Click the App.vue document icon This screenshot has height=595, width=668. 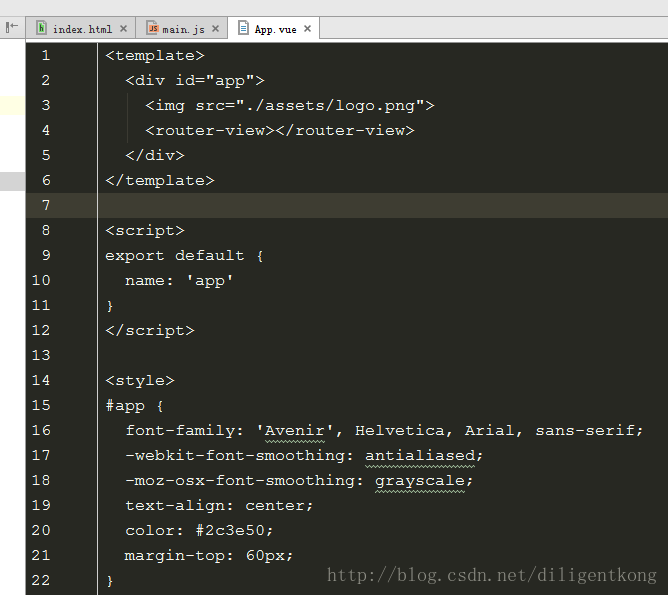coord(243,28)
